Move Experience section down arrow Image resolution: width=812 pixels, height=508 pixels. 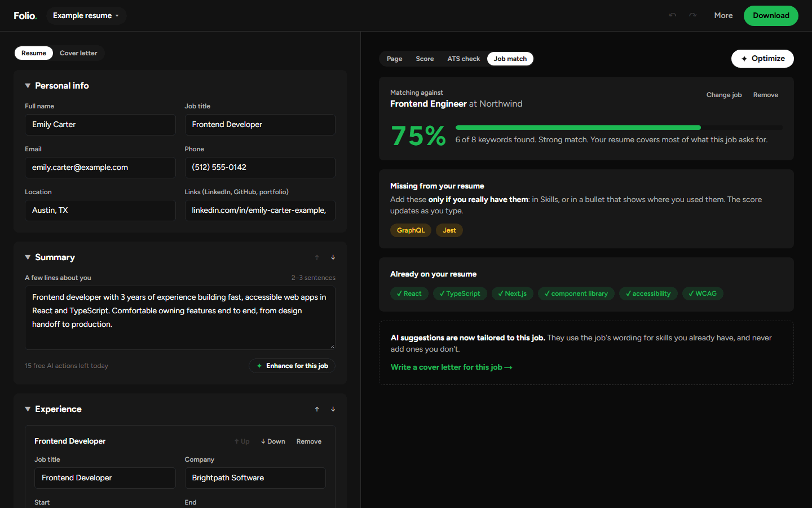click(333, 409)
